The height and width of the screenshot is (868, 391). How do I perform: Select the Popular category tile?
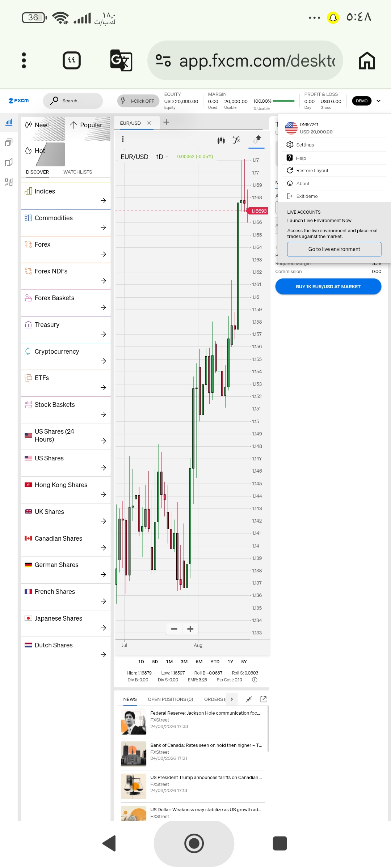(89, 129)
